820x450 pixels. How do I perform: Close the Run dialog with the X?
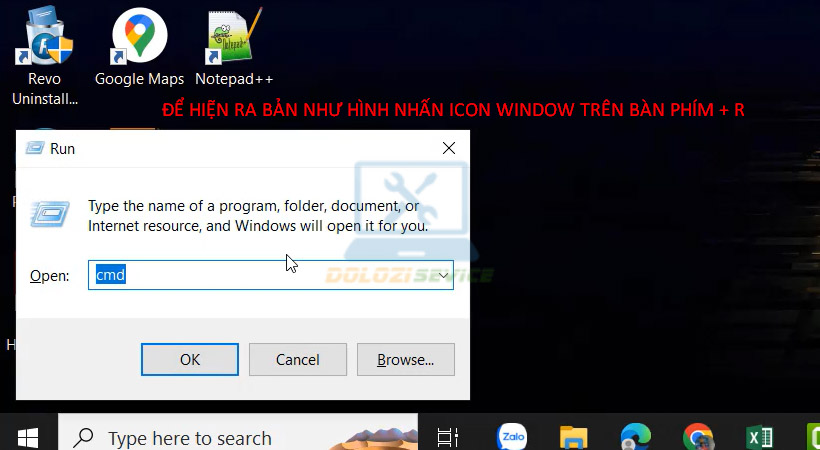[449, 148]
